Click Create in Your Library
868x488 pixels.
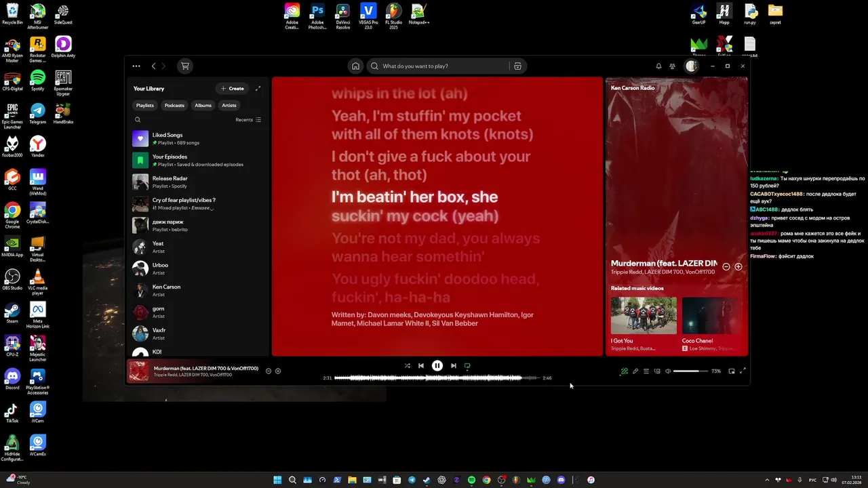point(232,89)
